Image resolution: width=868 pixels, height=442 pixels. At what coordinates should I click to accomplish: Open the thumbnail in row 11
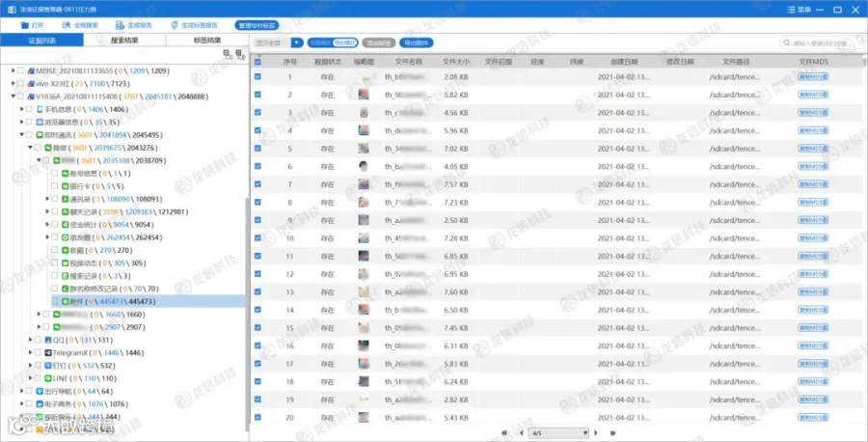coord(364,256)
